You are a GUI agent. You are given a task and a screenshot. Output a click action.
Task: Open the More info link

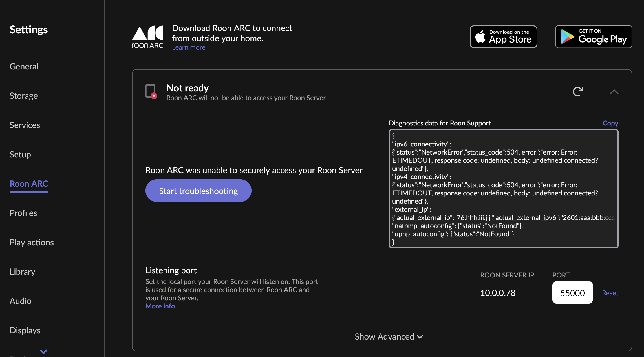(x=160, y=306)
